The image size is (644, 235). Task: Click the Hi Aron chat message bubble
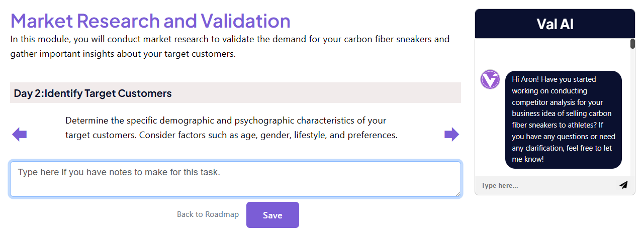[564, 120]
